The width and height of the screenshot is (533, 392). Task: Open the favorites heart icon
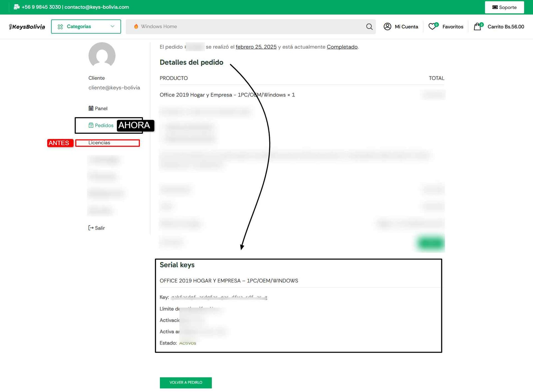(432, 27)
